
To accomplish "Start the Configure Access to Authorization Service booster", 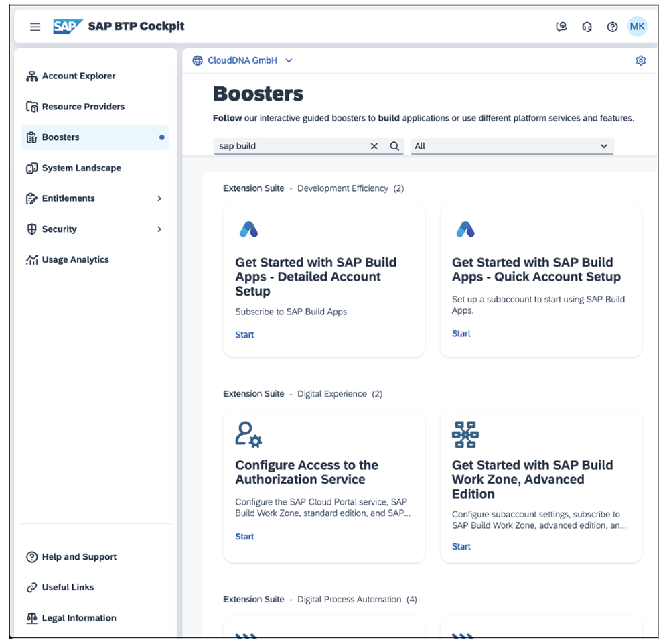I will click(x=244, y=536).
